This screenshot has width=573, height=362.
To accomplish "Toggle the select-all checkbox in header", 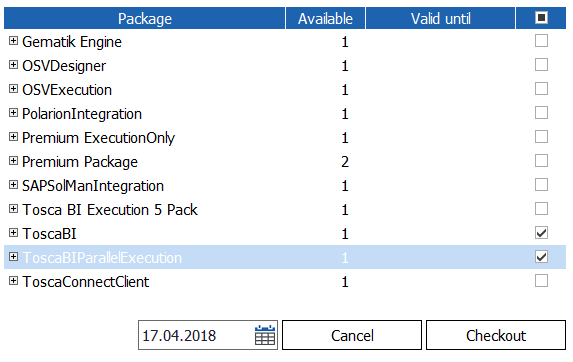I will [541, 17].
